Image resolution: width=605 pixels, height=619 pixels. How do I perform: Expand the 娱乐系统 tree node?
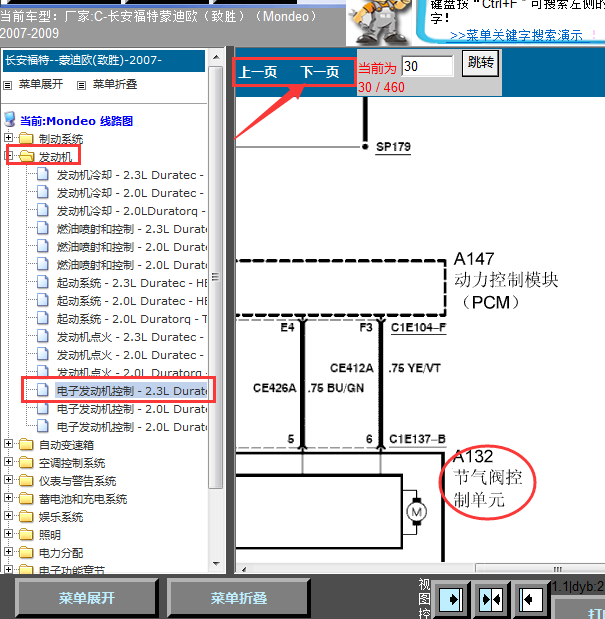[x=8, y=516]
